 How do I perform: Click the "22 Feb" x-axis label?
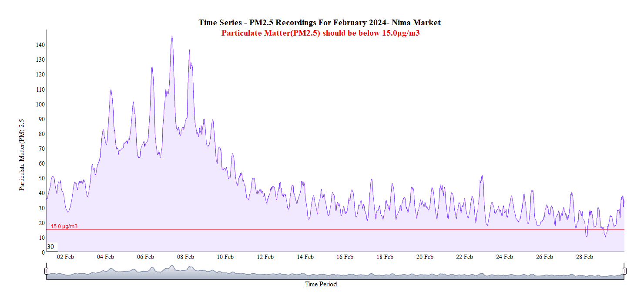pyautogui.click(x=464, y=257)
